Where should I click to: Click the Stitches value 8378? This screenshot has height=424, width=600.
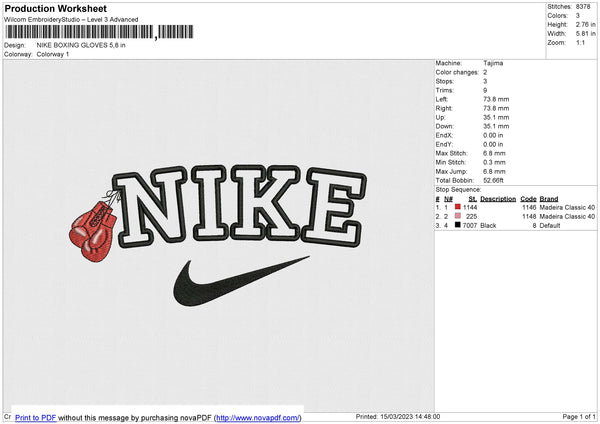click(583, 7)
